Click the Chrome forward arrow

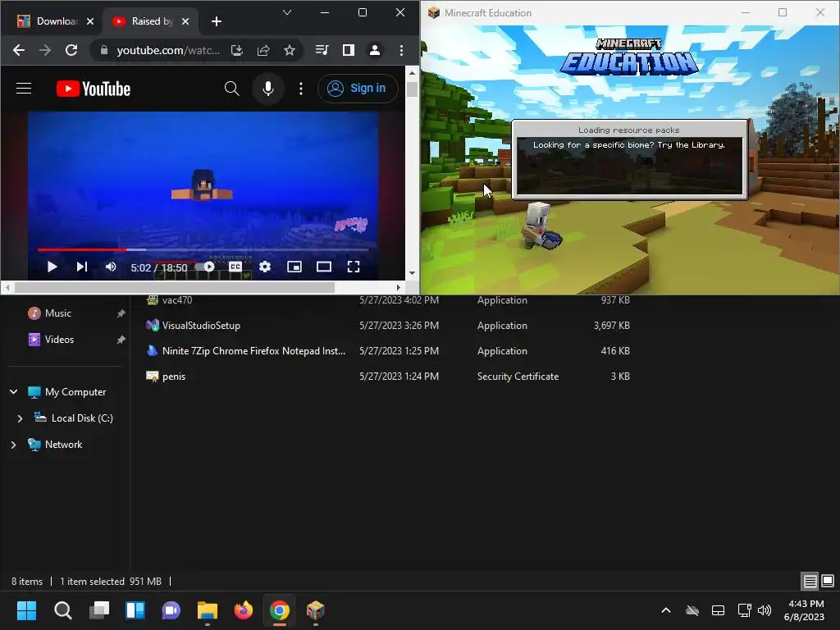coord(45,50)
